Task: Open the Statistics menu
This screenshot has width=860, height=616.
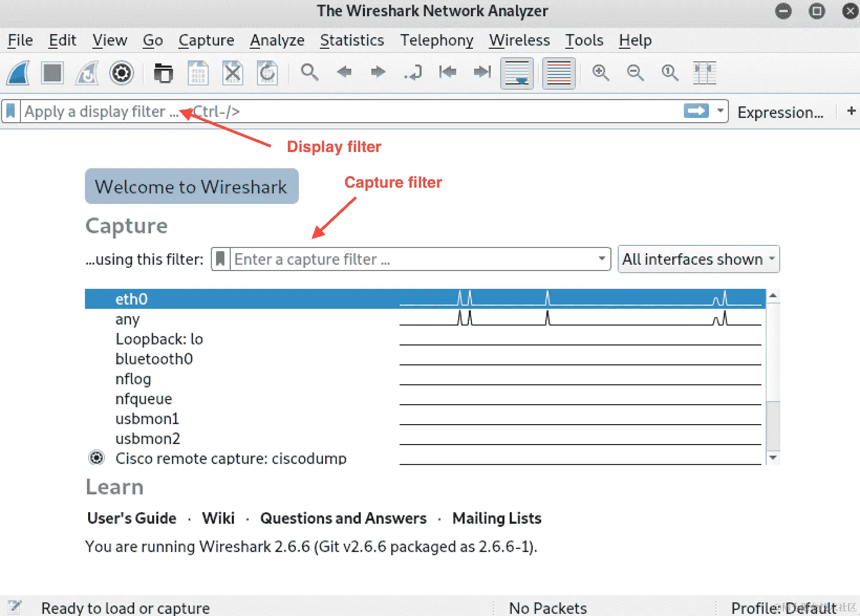Action: point(352,40)
